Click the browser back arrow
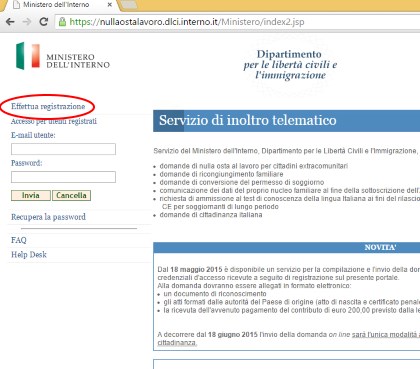Image resolution: width=420 pixels, height=369 pixels. (x=10, y=22)
